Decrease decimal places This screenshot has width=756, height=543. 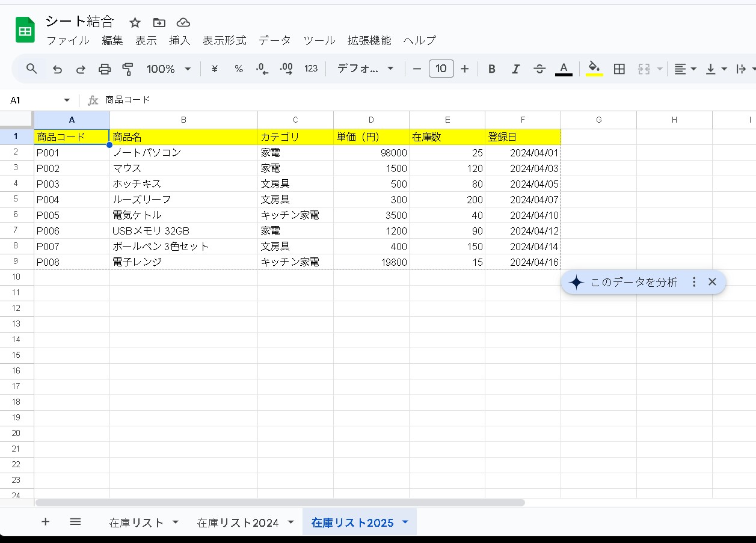click(x=262, y=69)
